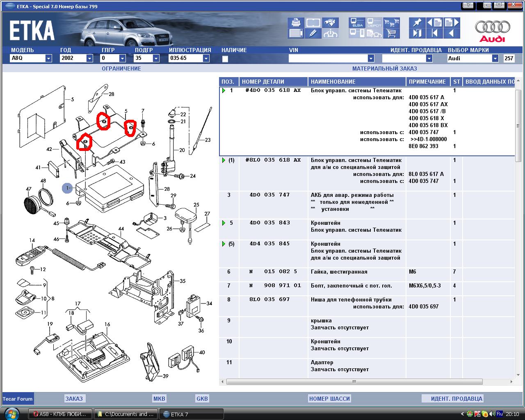
Task: Open search with the binoculars icon
Action: [330, 23]
